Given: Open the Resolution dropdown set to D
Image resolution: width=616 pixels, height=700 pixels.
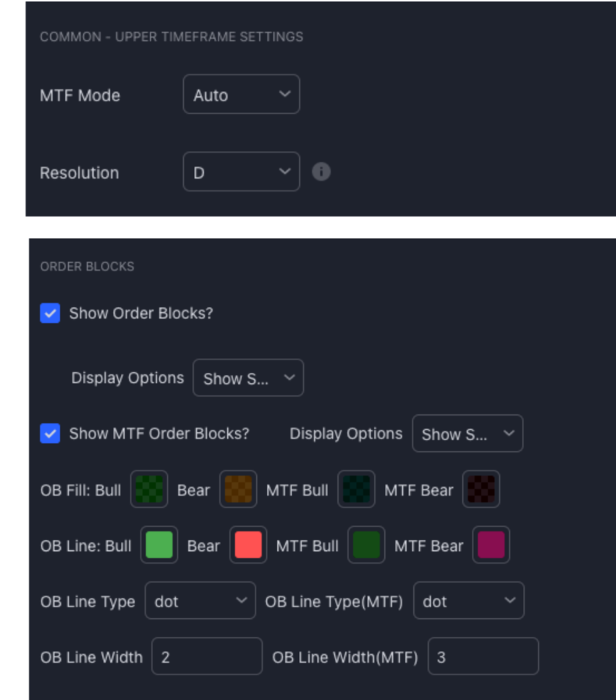Looking at the screenshot, I should [241, 172].
